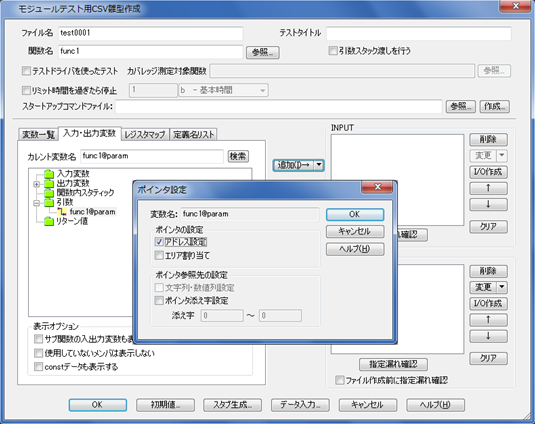
Task: Expand the 出力変数 tree node
Action: click(x=37, y=184)
